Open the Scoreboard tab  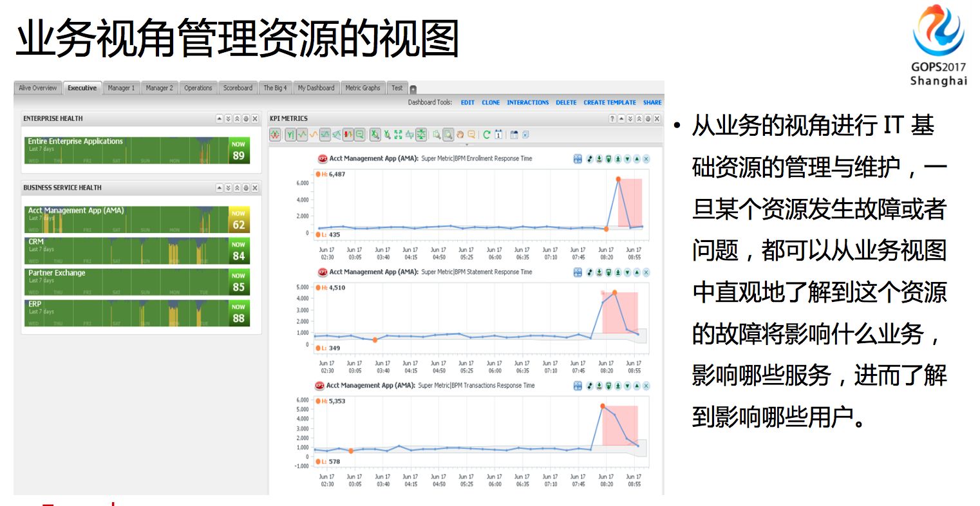tap(238, 88)
